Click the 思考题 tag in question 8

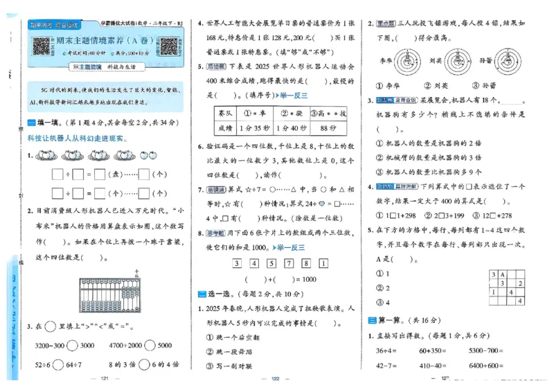pos(215,233)
